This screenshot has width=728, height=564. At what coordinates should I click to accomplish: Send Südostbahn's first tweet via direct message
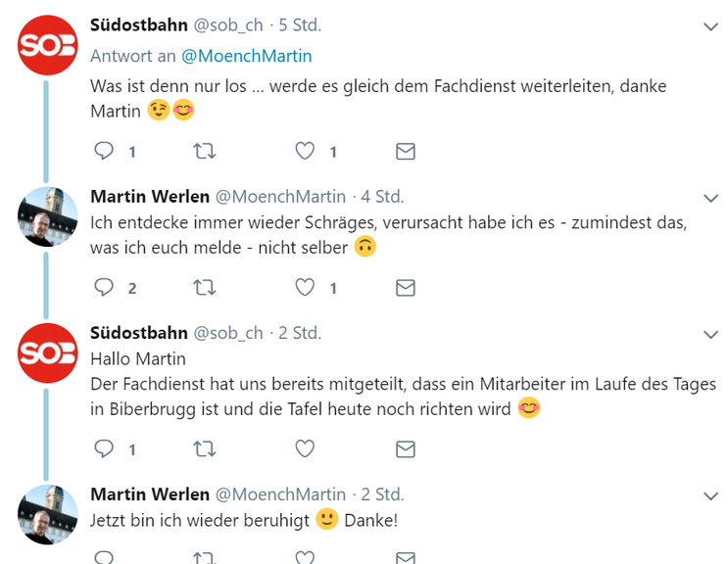[x=405, y=151]
